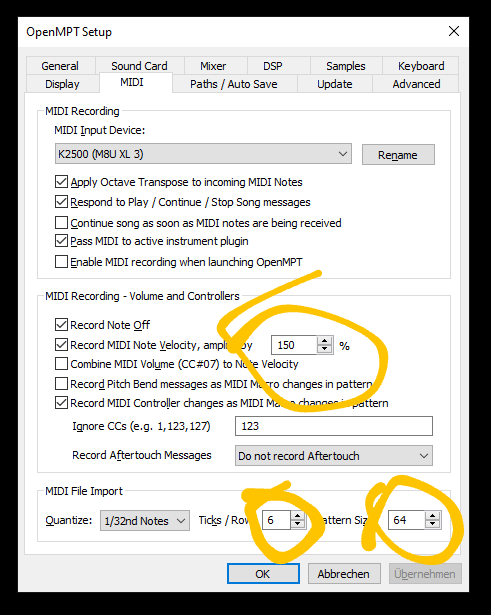Increase the velocity amplify percentage spinner
The height and width of the screenshot is (615, 491).
[x=324, y=341]
